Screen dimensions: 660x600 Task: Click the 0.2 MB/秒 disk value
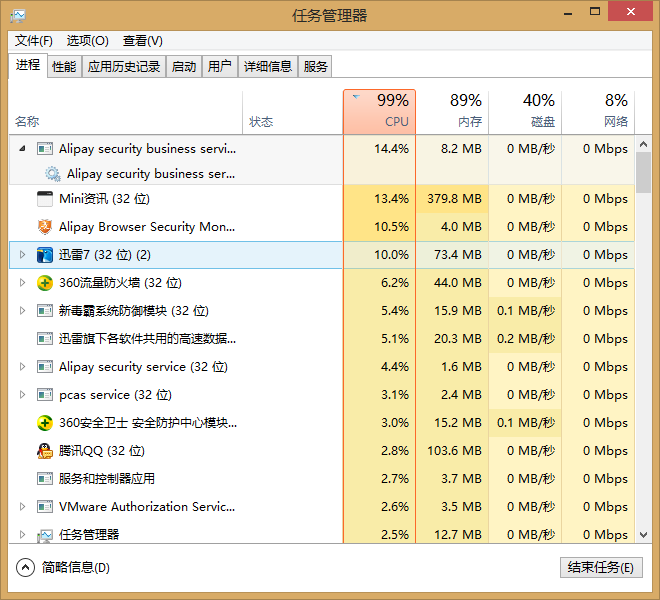526,339
